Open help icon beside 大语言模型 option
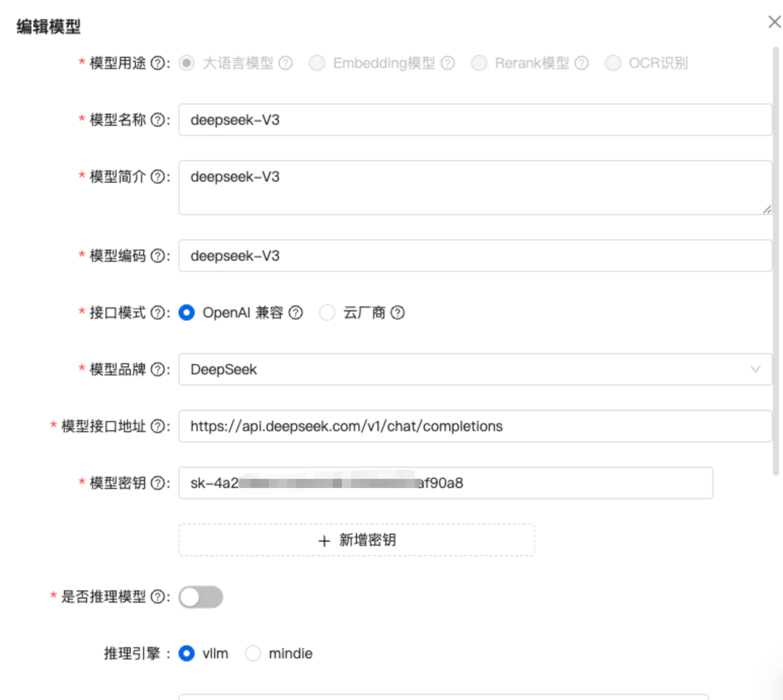Image resolution: width=783 pixels, height=700 pixels. pos(286,63)
